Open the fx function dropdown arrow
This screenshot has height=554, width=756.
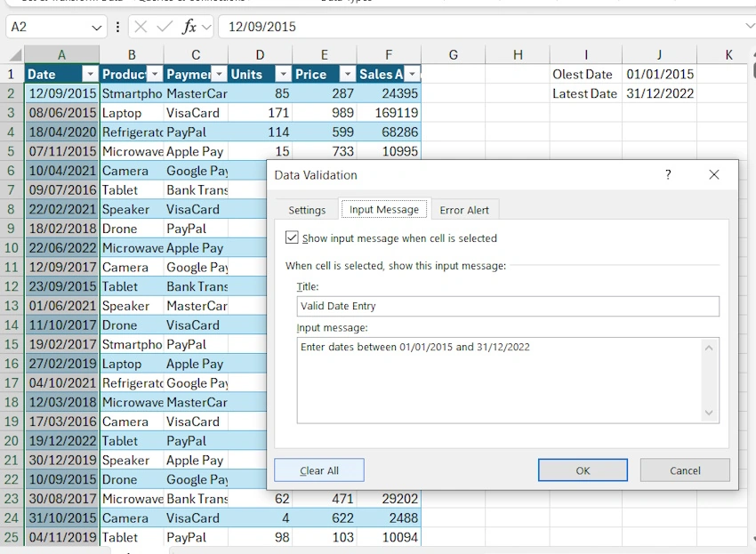point(207,27)
